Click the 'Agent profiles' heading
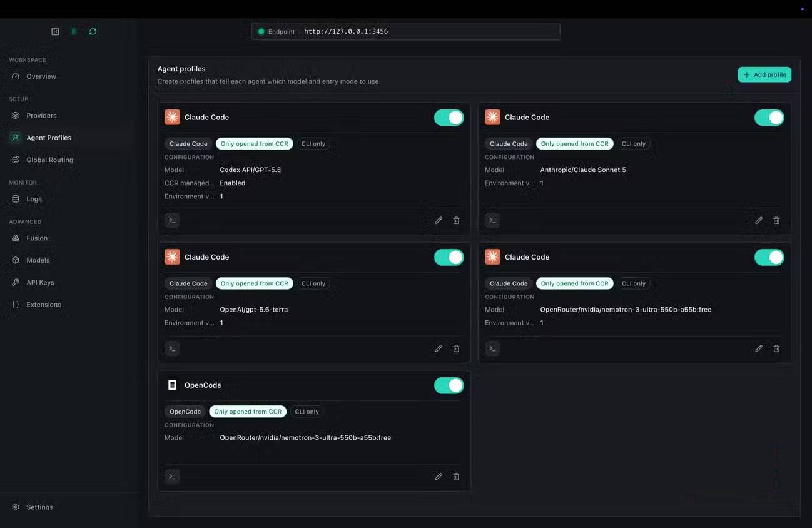 tap(181, 69)
